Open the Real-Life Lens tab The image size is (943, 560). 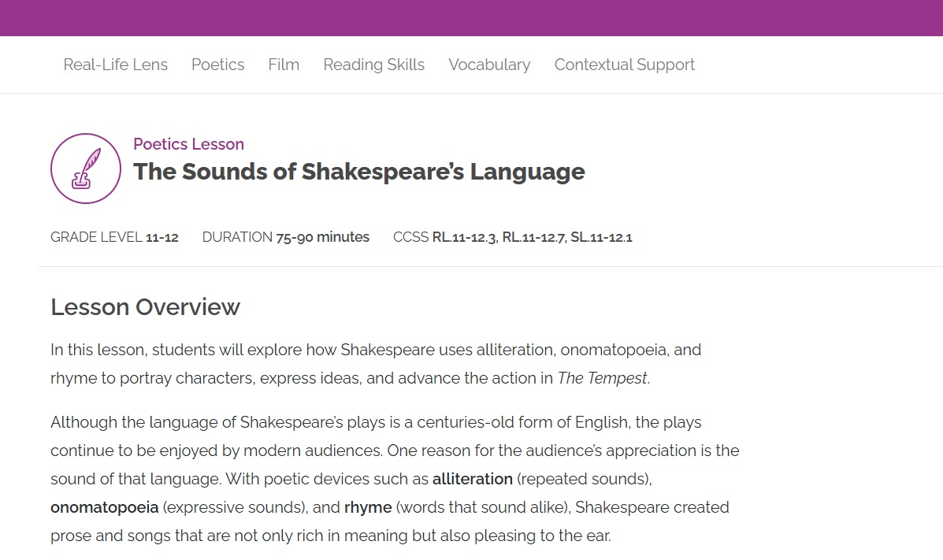[x=116, y=65]
